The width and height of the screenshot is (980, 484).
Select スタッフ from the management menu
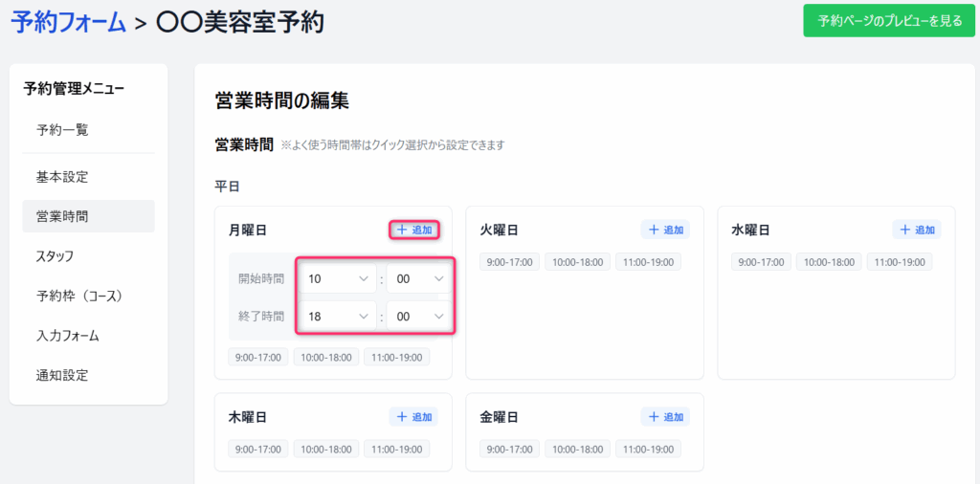55,256
